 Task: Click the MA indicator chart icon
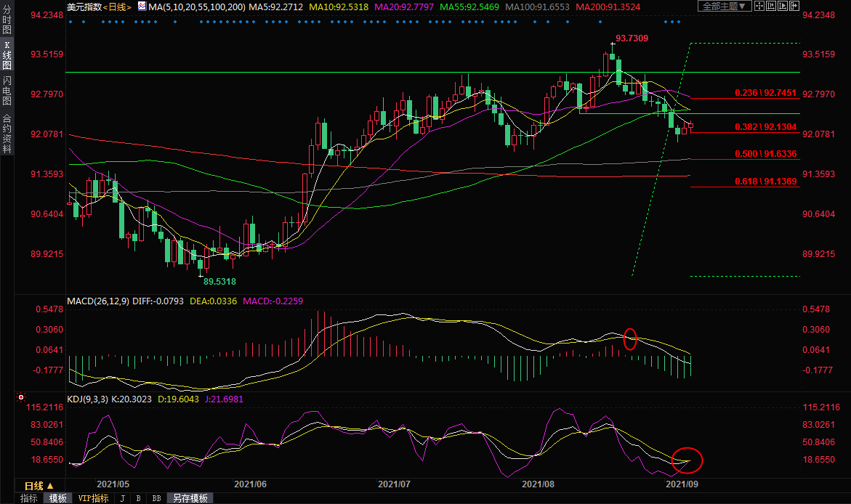142,6
